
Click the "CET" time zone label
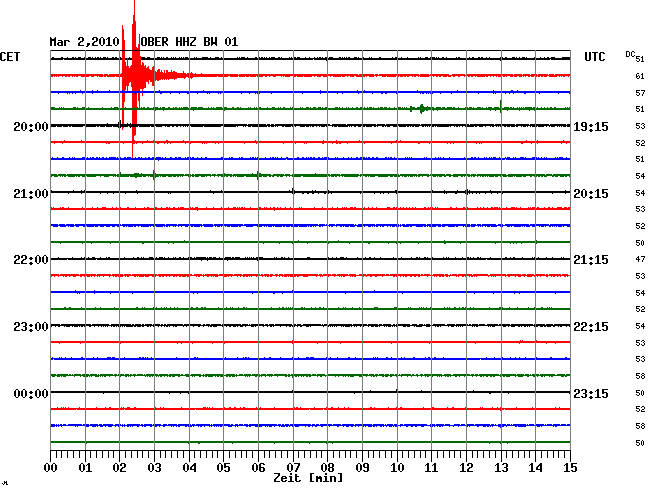pos(10,57)
